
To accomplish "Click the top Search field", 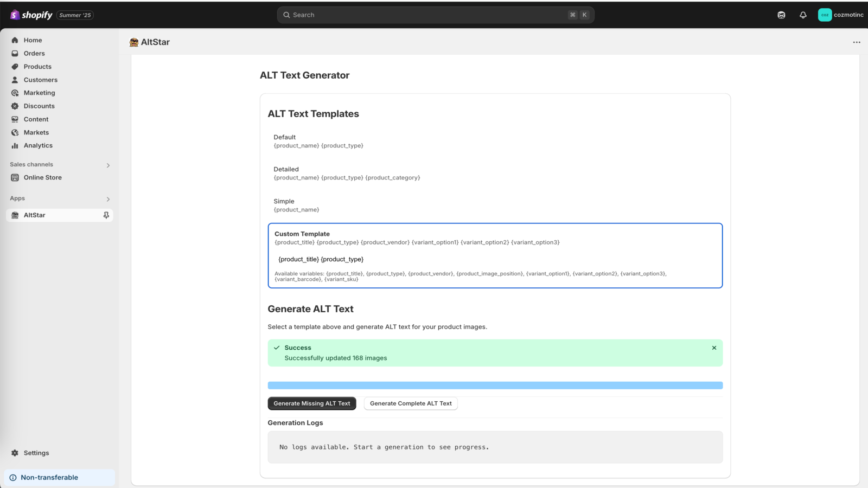I will point(436,15).
